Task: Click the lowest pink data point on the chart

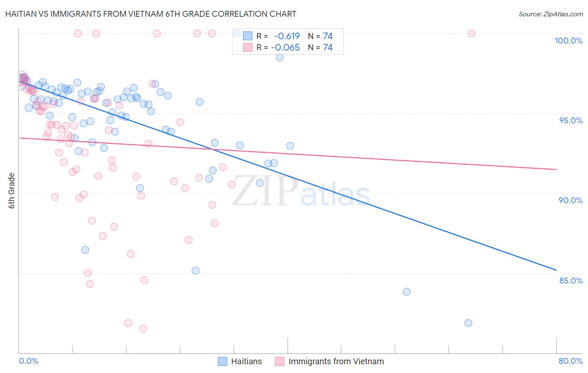Action: pyautogui.click(x=143, y=329)
